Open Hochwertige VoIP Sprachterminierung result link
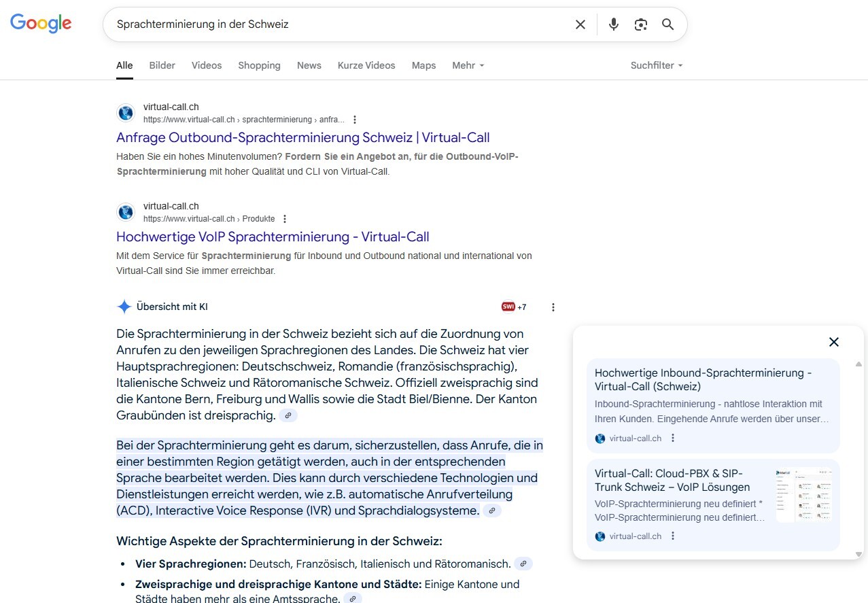This screenshot has width=868, height=603. click(273, 237)
